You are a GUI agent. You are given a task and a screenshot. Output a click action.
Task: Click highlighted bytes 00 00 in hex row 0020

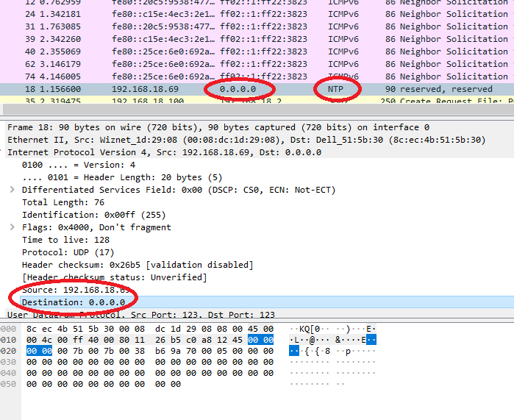39,351
